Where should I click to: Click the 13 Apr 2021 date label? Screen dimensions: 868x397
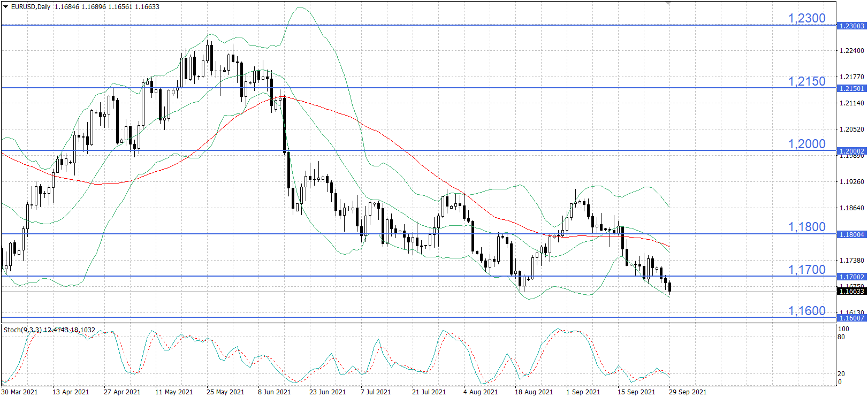click(x=71, y=392)
